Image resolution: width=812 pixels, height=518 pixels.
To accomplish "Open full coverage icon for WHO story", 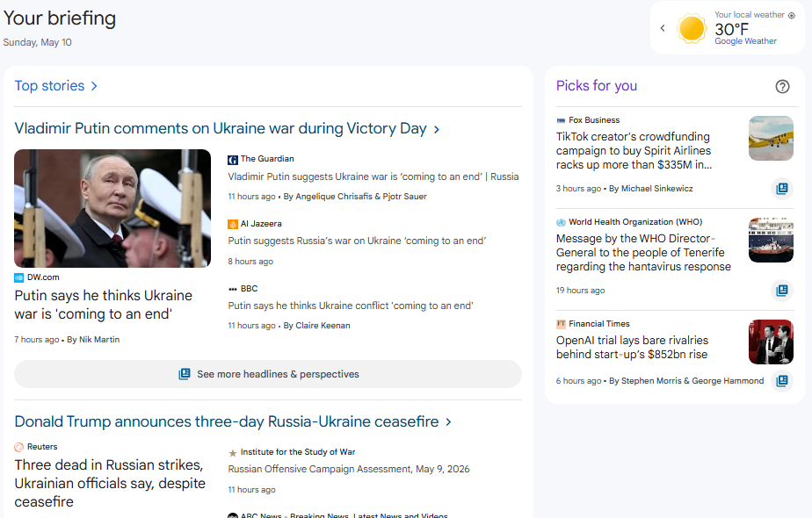I will (x=782, y=291).
